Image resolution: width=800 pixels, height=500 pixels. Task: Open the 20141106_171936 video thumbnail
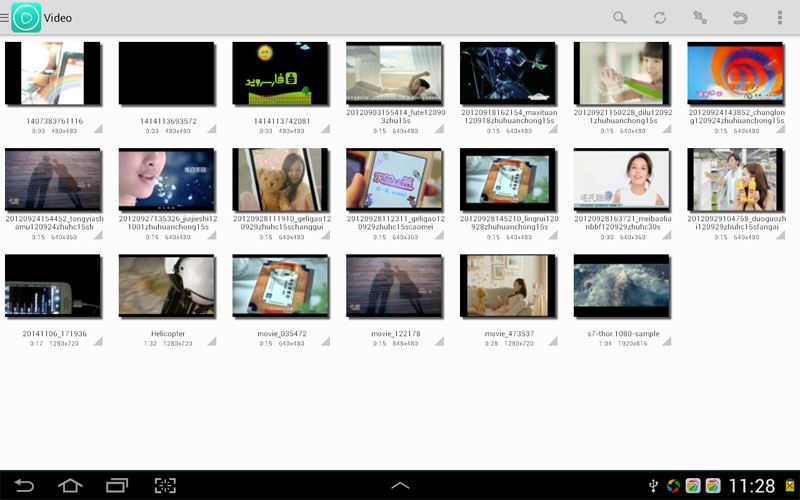tap(53, 286)
